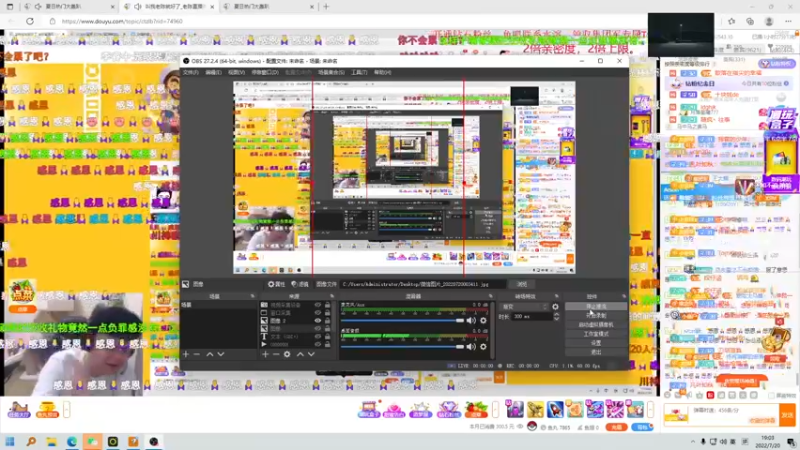
Task: Open the 场景集合 menu in OBS
Action: [331, 72]
